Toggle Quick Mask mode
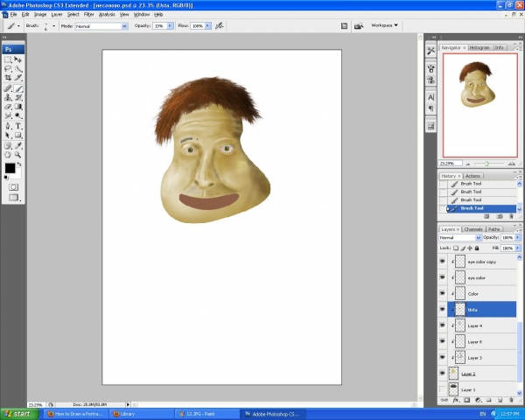 13,187
